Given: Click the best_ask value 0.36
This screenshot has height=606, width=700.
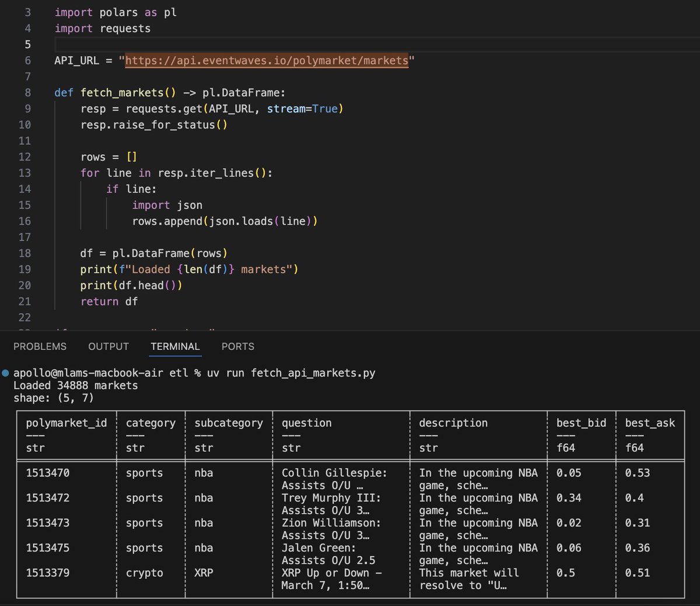Looking at the screenshot, I should coord(638,548).
